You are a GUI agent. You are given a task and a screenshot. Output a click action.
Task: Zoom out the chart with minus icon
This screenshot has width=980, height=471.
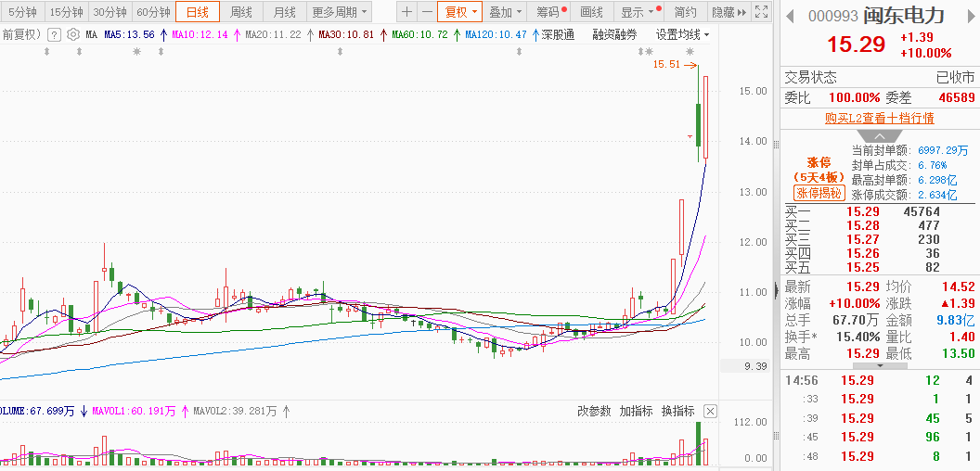click(x=426, y=11)
